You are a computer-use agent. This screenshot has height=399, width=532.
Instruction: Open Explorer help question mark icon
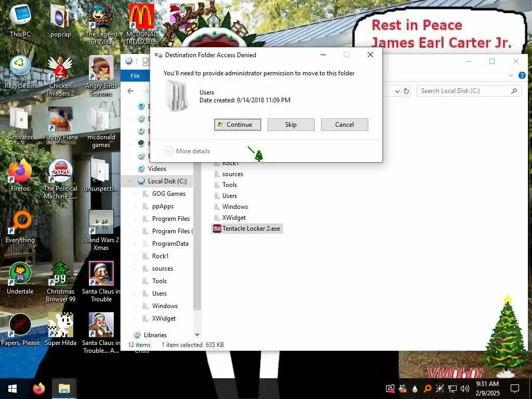coord(522,76)
